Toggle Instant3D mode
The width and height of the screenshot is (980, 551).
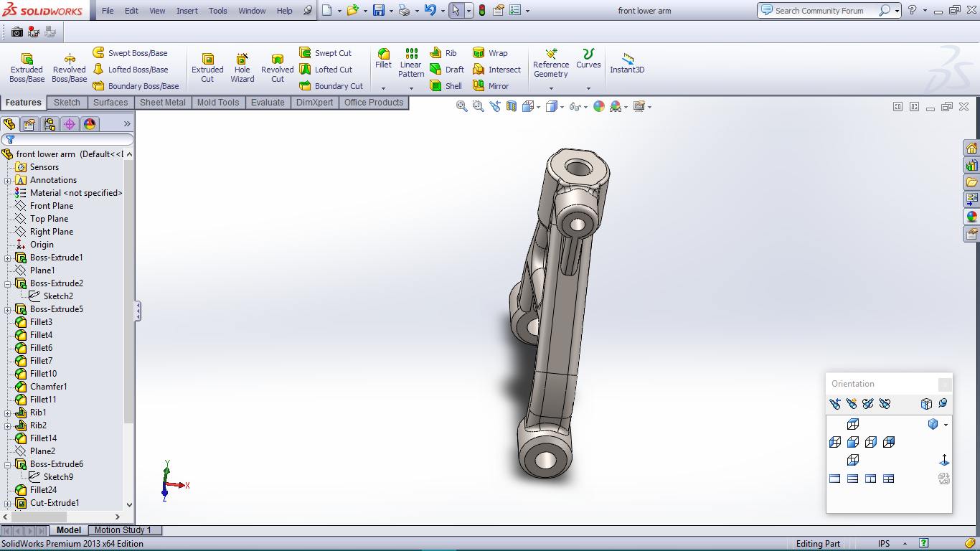[x=627, y=63]
